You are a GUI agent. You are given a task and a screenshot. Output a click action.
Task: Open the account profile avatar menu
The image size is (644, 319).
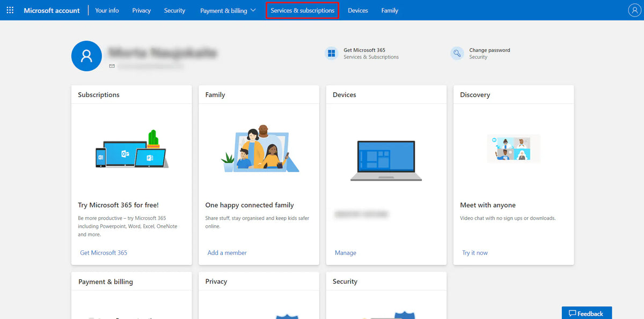point(635,10)
